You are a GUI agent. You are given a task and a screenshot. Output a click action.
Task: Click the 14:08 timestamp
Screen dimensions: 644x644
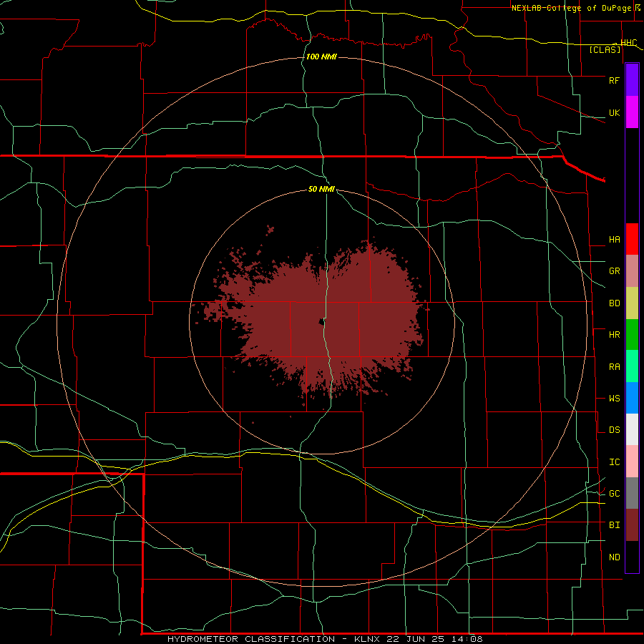[x=469, y=639]
